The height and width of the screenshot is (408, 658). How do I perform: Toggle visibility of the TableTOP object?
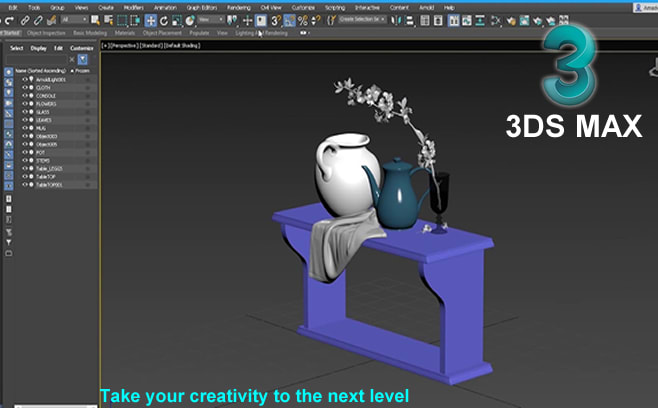25,176
